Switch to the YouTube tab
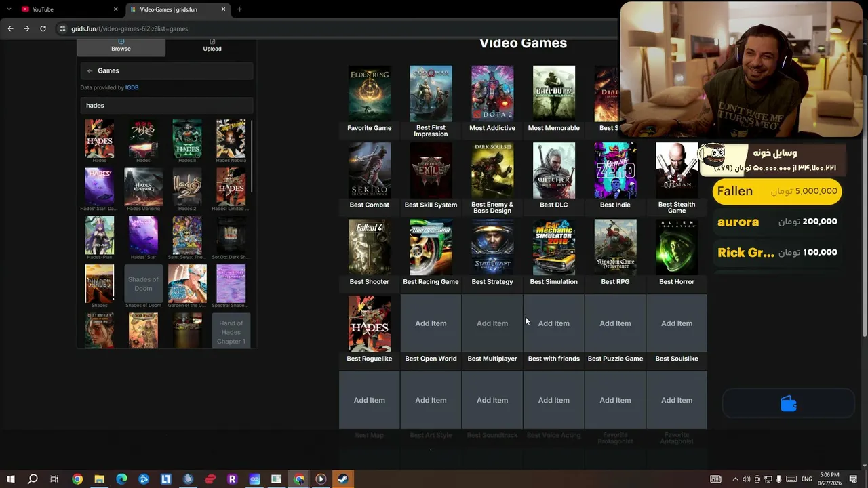The image size is (868, 488). (x=69, y=9)
